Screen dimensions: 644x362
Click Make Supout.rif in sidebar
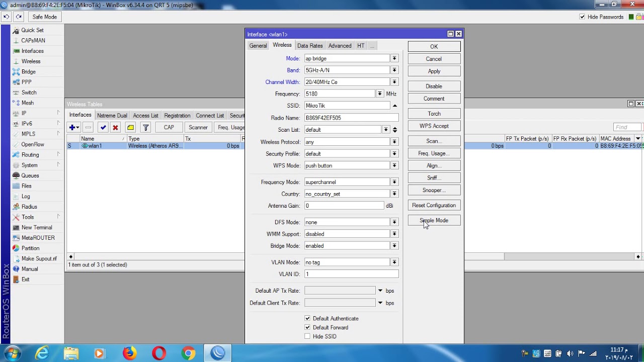coord(39,258)
